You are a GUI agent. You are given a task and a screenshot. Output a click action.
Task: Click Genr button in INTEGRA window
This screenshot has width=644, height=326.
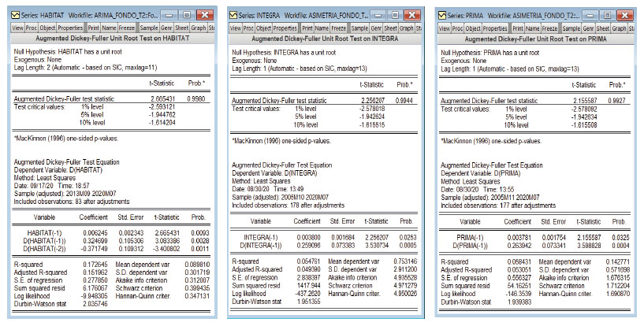(x=376, y=28)
